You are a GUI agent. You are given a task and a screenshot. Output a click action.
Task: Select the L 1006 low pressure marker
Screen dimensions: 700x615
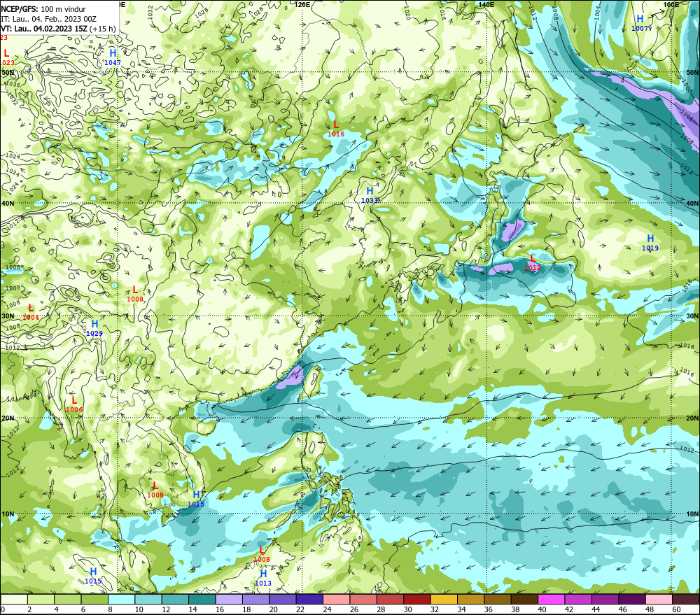(x=74, y=404)
